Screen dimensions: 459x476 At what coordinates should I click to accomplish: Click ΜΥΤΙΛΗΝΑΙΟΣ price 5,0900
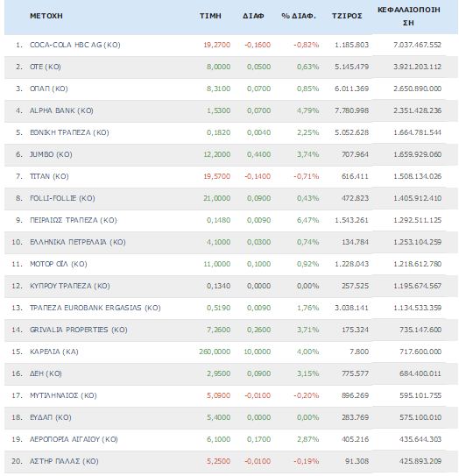tap(218, 395)
